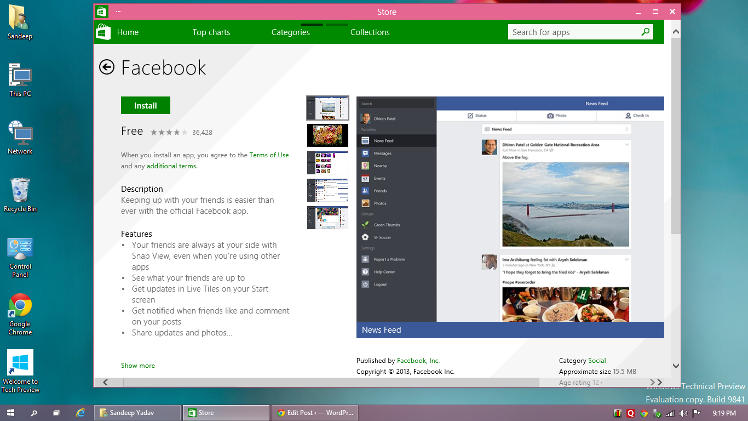Click the volume icon in system tray
748x421 pixels.
point(683,413)
